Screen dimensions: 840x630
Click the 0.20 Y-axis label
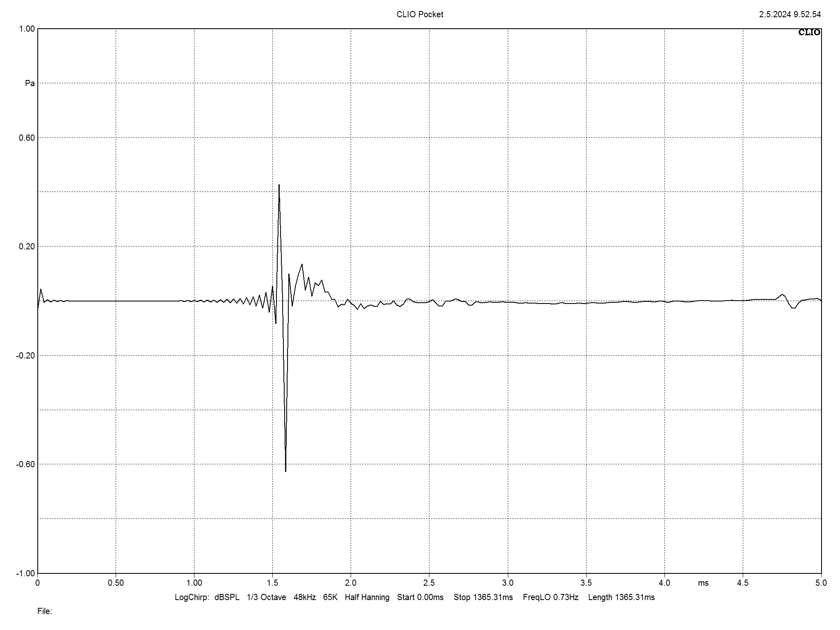point(27,247)
